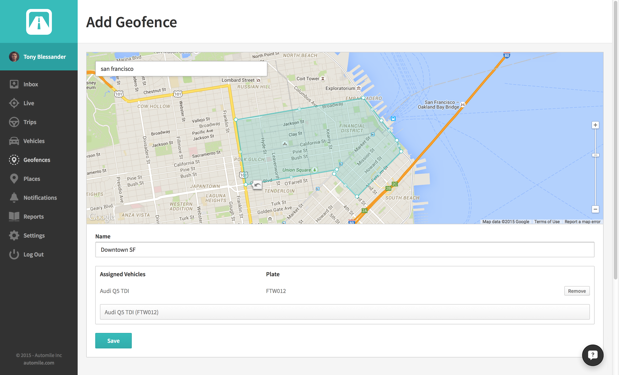Zoom out with the map minus button
This screenshot has width=619, height=375.
(x=595, y=209)
